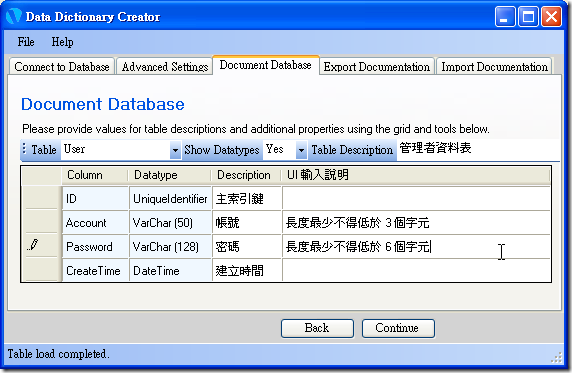Switch to Connect to Database tab
This screenshot has width=572, height=373.
(62, 67)
